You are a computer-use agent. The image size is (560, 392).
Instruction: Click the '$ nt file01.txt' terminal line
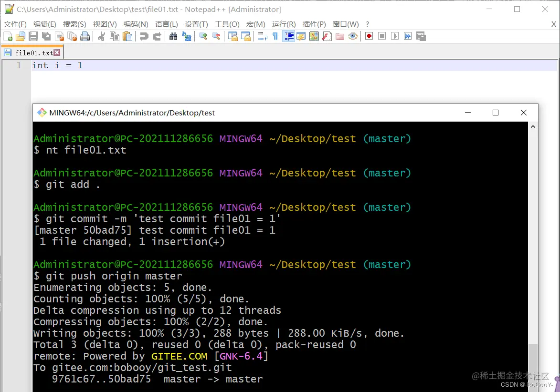coord(80,150)
